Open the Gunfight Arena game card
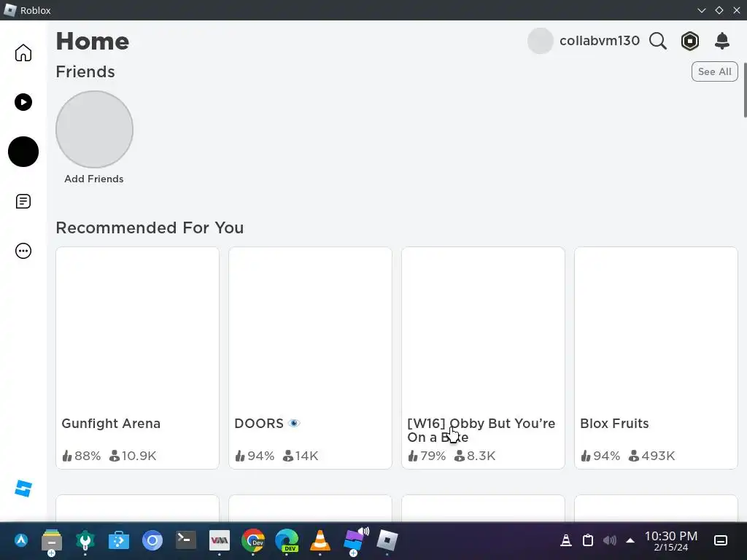 (x=137, y=357)
